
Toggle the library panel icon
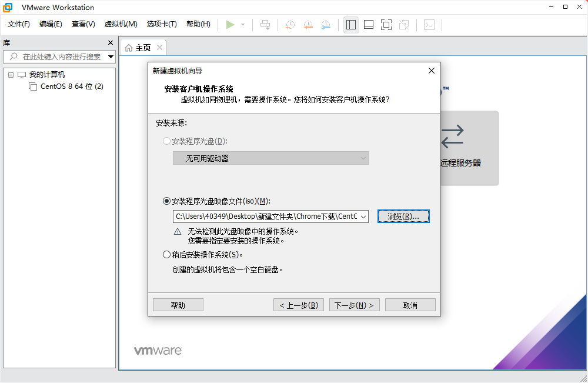351,24
